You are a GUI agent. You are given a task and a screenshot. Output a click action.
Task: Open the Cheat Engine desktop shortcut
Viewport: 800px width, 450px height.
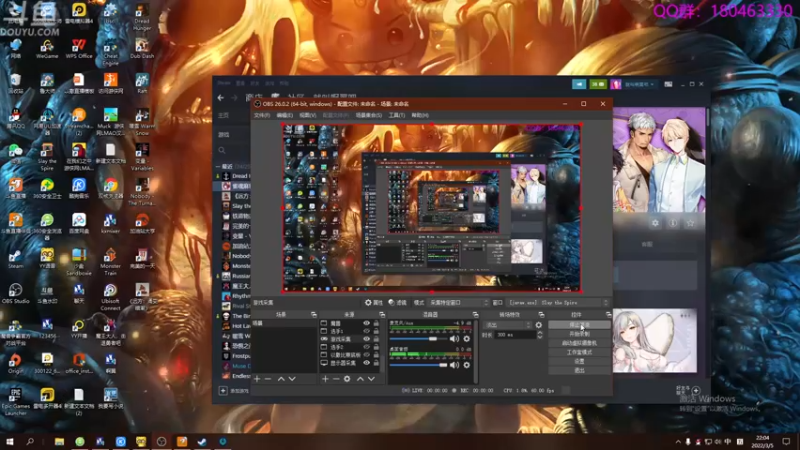(110, 52)
